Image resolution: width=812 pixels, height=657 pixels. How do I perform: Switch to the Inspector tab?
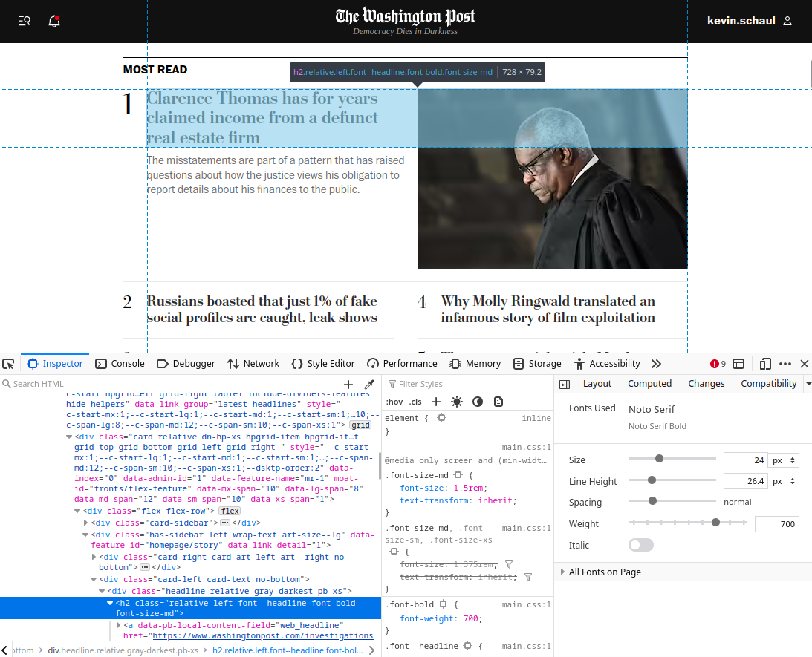point(55,364)
